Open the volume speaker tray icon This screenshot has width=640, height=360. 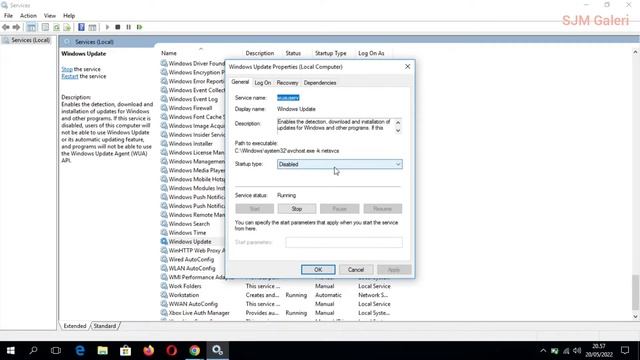pos(577,351)
